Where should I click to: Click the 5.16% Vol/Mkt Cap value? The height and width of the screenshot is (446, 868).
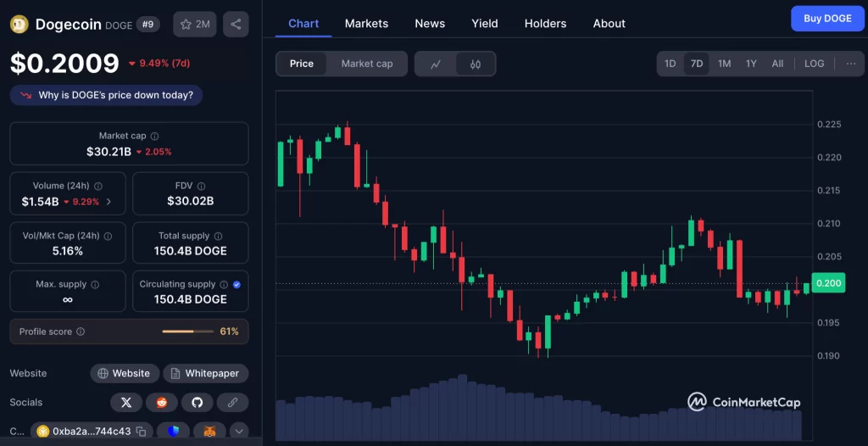(68, 252)
